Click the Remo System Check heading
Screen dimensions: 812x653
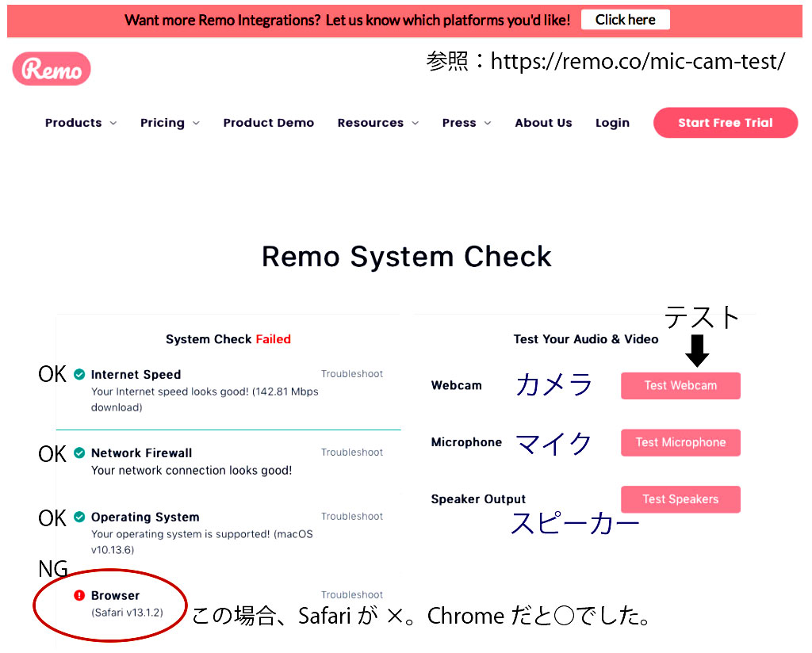[x=407, y=257]
